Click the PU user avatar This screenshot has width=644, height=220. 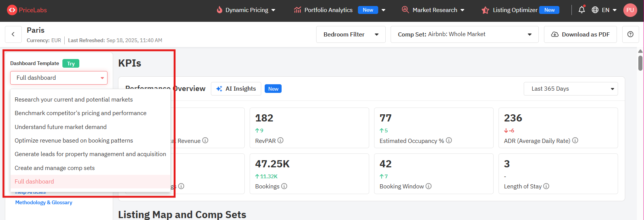(x=630, y=10)
